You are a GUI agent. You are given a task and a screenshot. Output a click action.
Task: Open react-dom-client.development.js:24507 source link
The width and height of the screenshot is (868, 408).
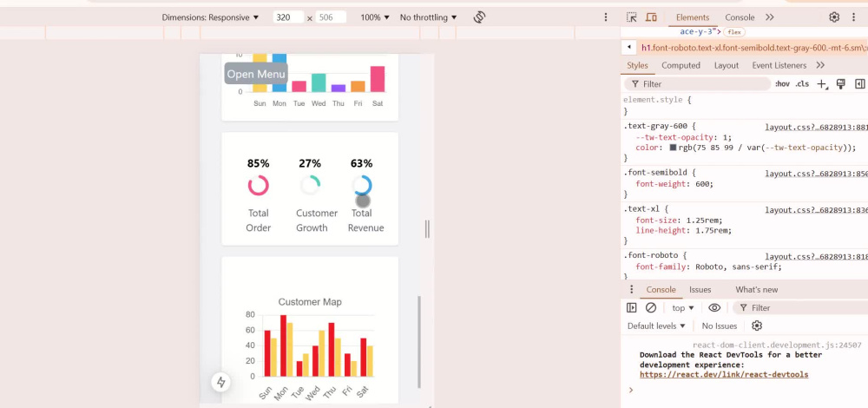coord(777,345)
